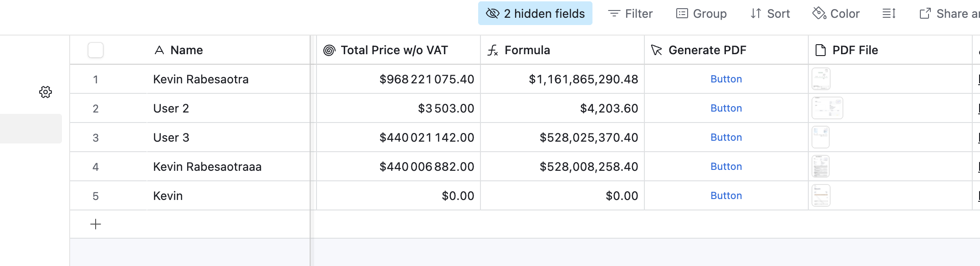Screen dimensions: 980x266
Task: Click the fx icon in the Formula column header
Action: pyautogui.click(x=492, y=50)
